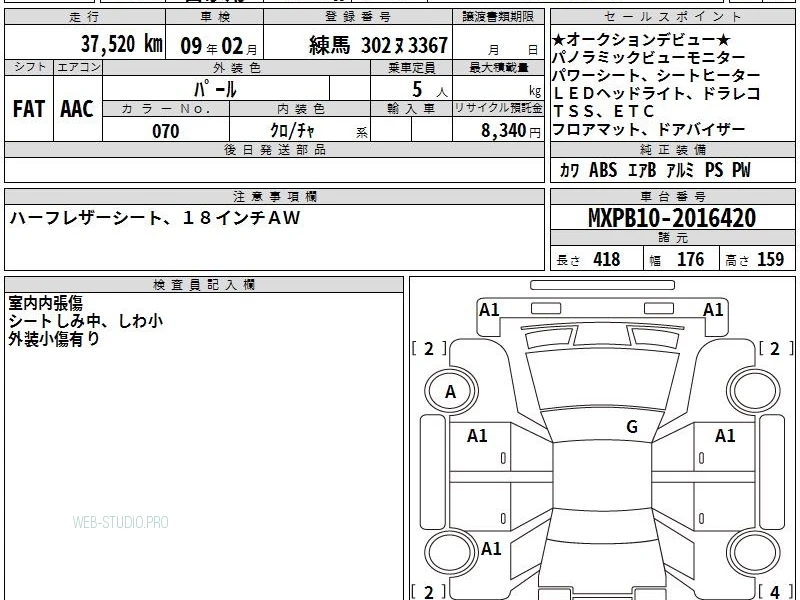800x600 pixels.
Task: Select the width value 176
Action: (690, 259)
